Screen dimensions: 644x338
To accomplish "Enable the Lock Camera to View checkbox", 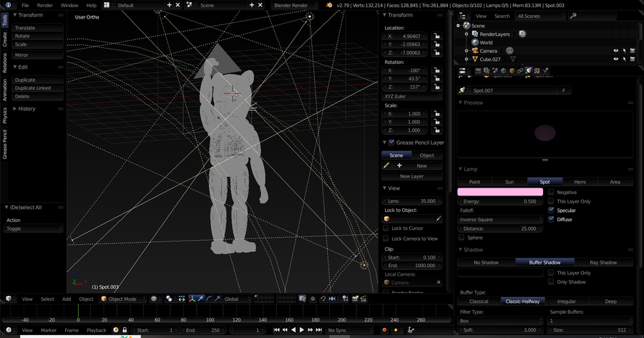I will pos(386,238).
